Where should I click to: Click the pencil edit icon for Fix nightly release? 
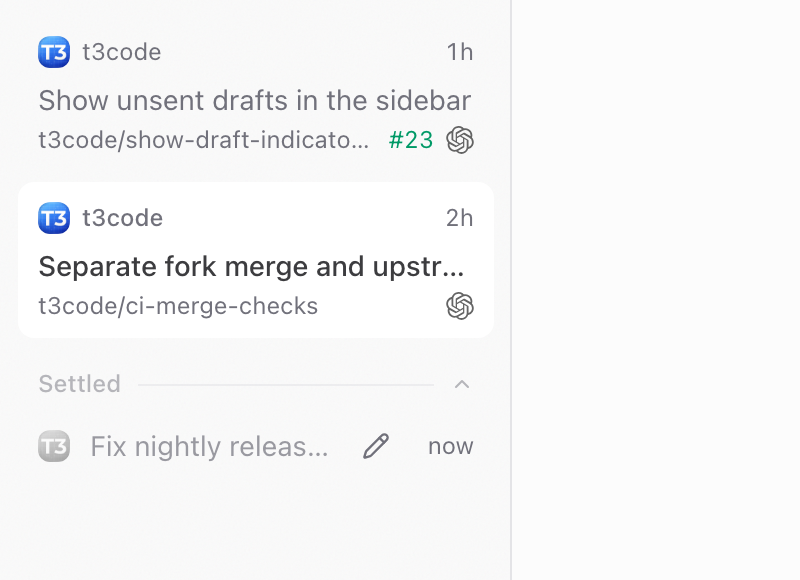376,446
